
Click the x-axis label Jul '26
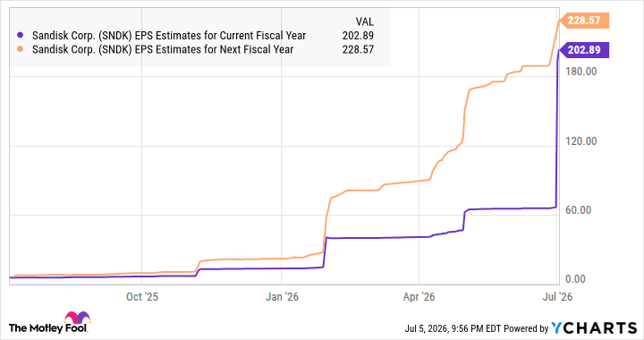coord(557,297)
